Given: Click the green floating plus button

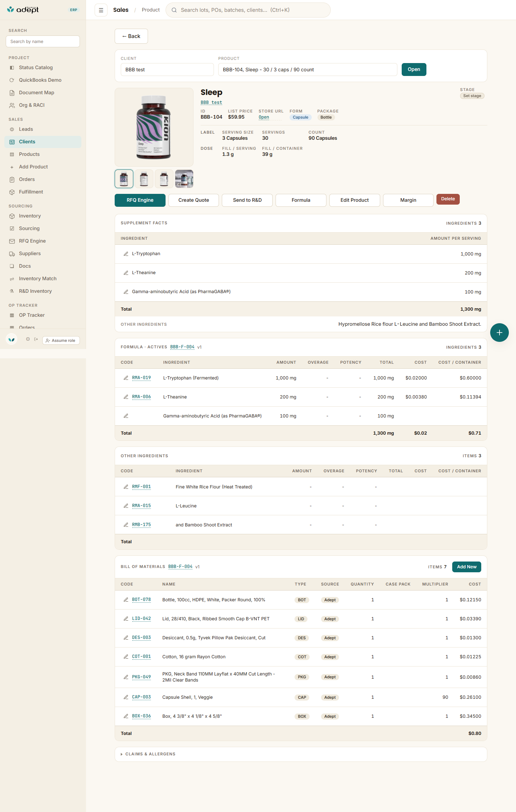Looking at the screenshot, I should click(499, 333).
